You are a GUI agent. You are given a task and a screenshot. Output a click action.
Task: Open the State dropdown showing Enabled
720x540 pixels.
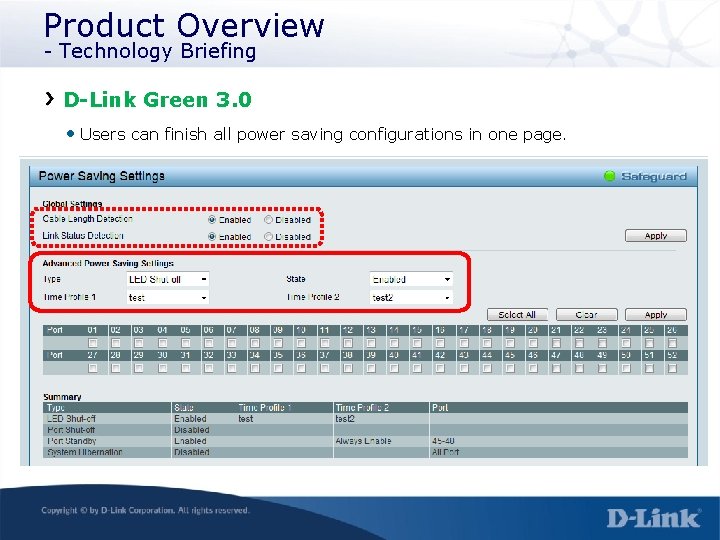411,279
